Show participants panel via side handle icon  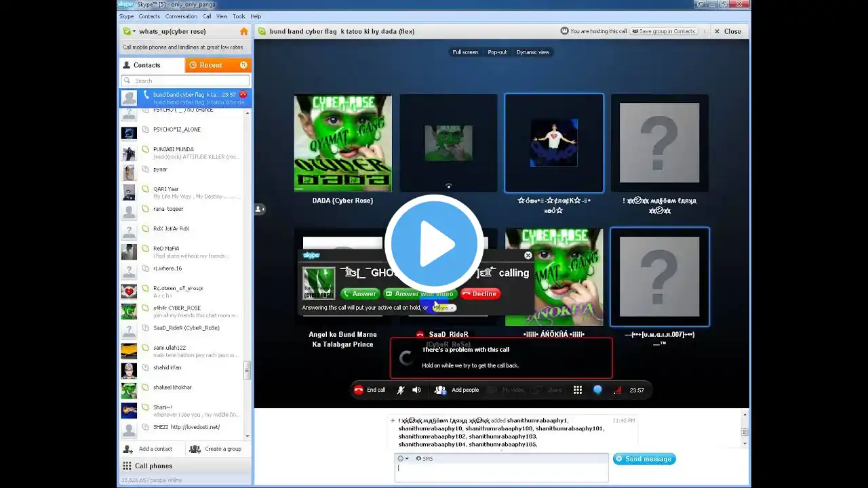260,209
